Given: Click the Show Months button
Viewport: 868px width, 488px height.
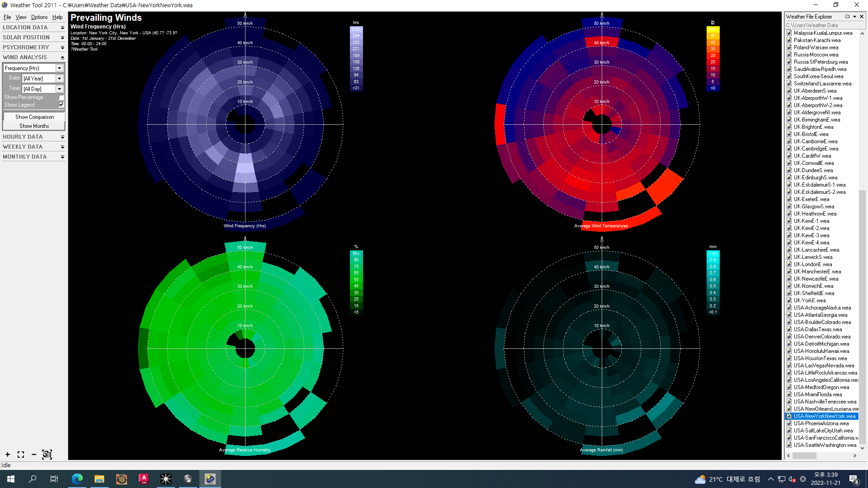Looking at the screenshot, I should [x=34, y=126].
